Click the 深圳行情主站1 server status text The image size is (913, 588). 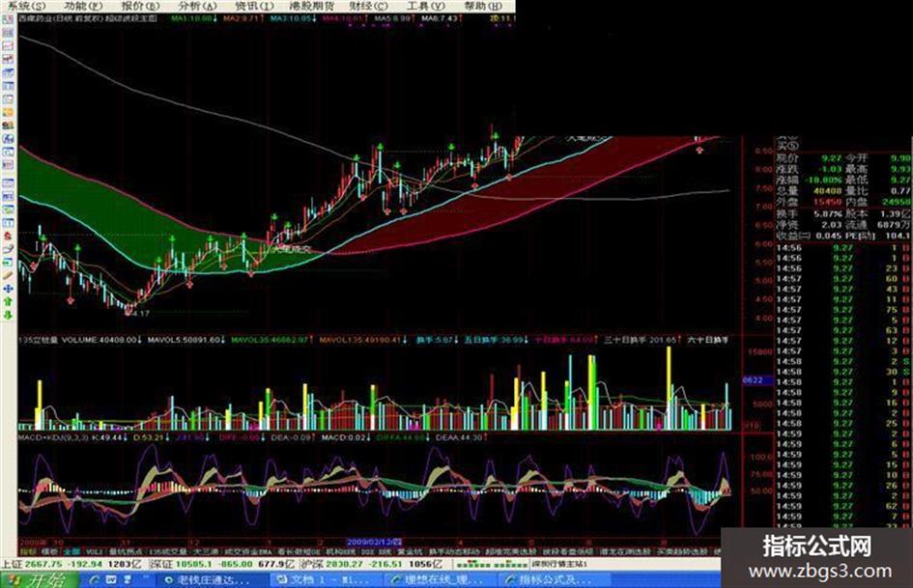point(559,564)
